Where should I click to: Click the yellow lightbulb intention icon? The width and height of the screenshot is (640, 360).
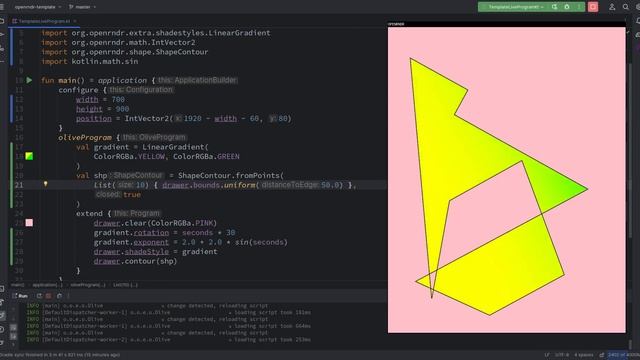click(45, 184)
